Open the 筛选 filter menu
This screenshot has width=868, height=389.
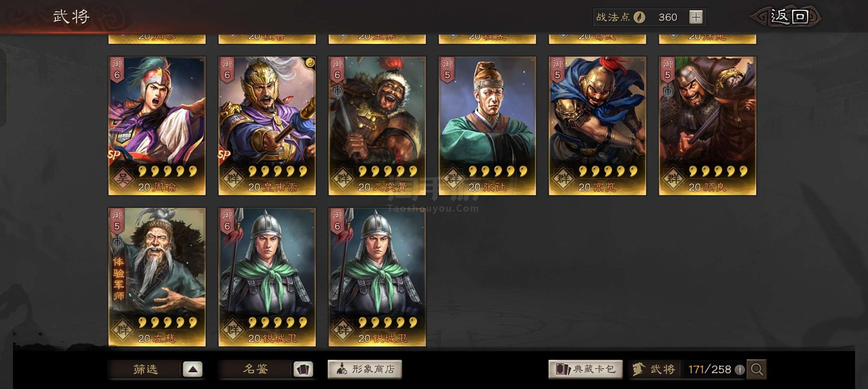(145, 369)
